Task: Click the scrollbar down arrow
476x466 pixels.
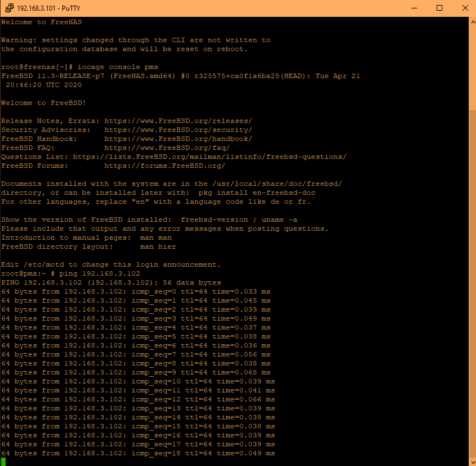Action: [473, 461]
